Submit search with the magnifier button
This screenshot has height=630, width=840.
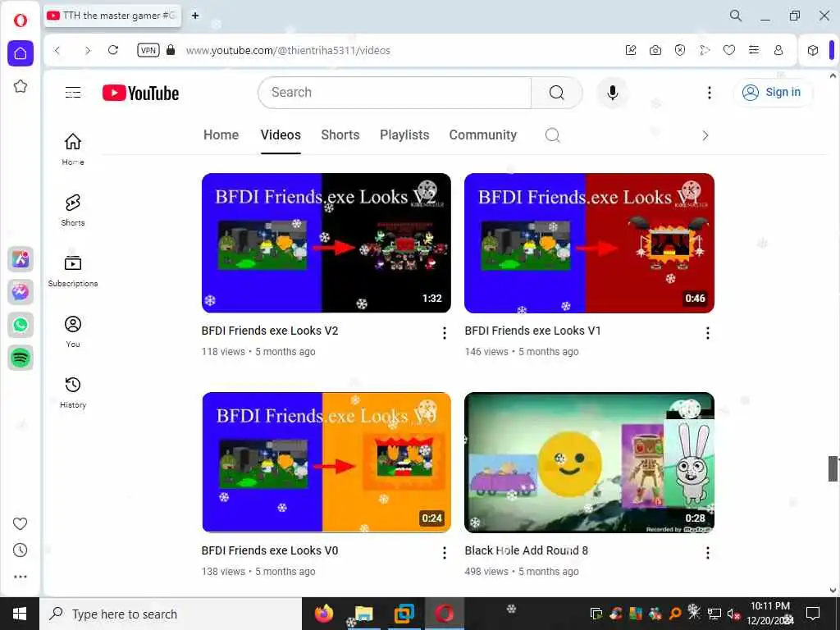(557, 93)
